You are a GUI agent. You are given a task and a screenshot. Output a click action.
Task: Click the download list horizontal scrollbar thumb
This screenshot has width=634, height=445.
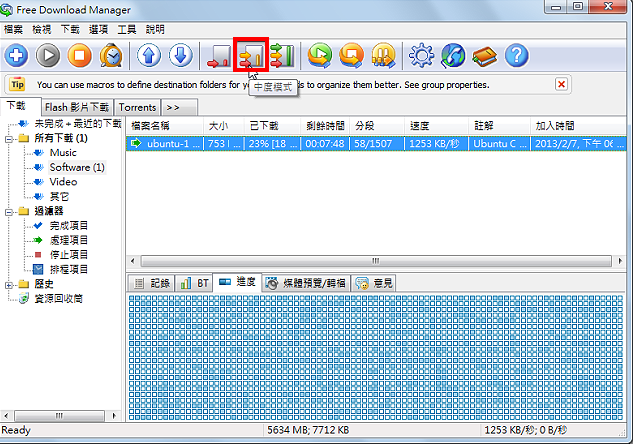click(x=376, y=261)
